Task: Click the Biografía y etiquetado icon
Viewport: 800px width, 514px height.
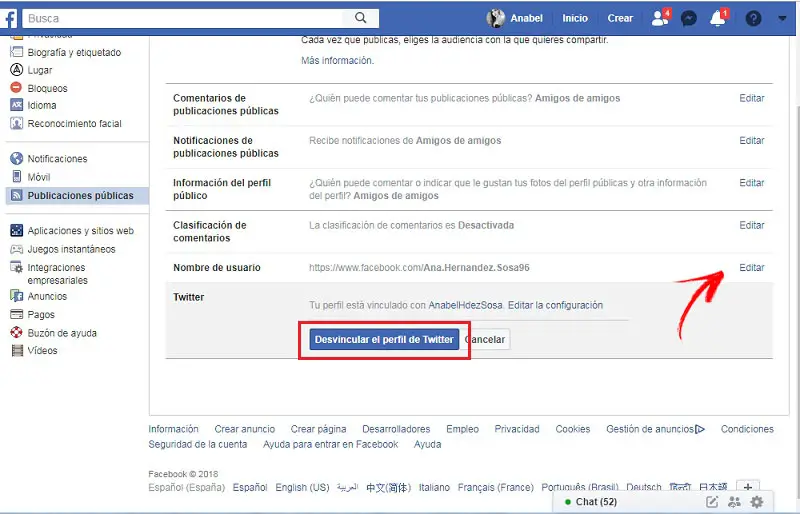Action: pyautogui.click(x=16, y=52)
